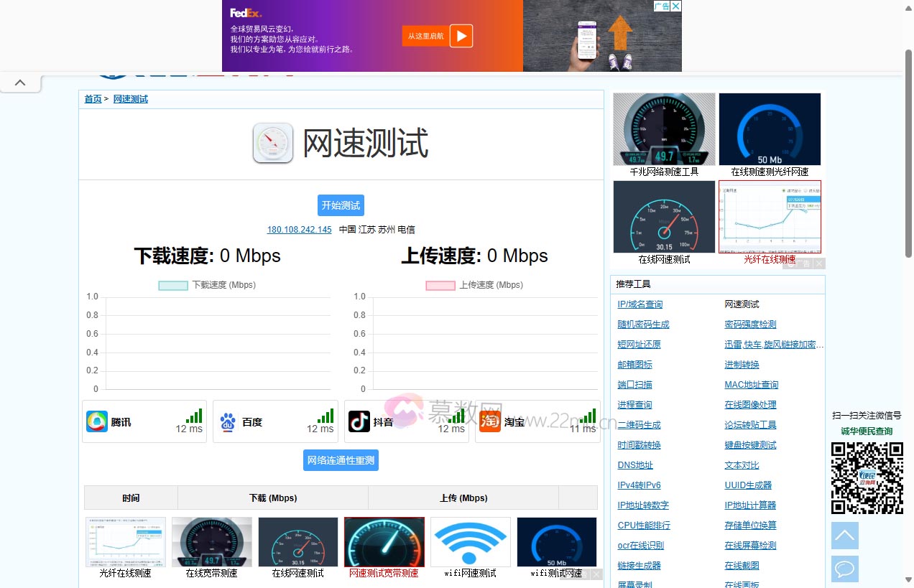Click the 淘宝 Taobao app icon
This screenshot has height=588, width=914.
[x=490, y=423]
